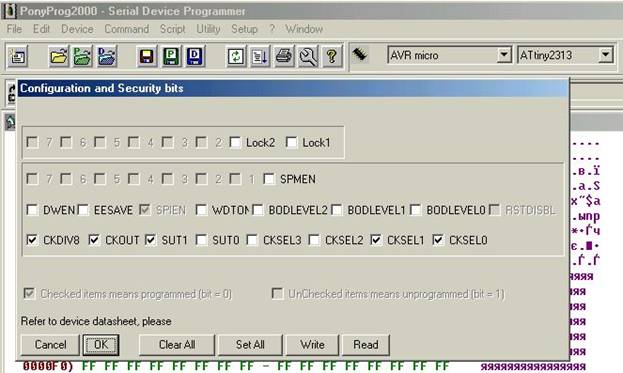Open device file with yellow folder icon
The width and height of the screenshot is (623, 373).
tap(58, 56)
